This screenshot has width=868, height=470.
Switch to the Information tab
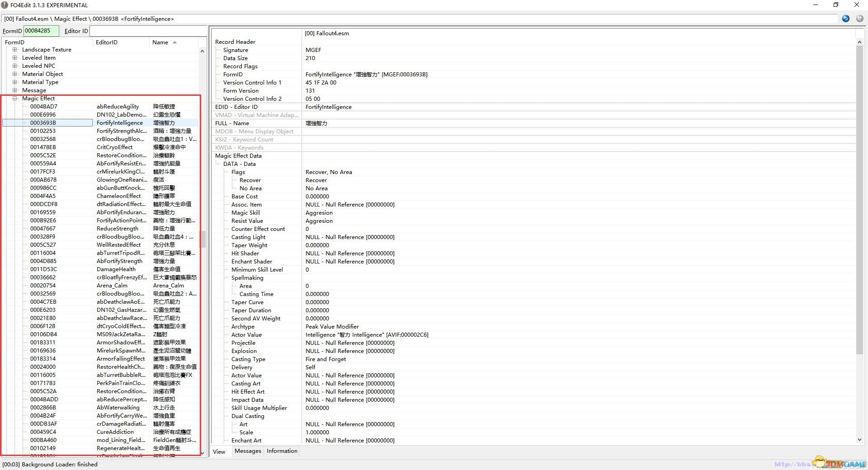(x=282, y=451)
